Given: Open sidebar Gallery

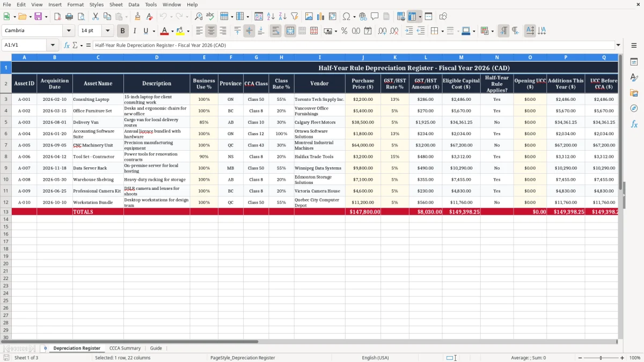Looking at the screenshot, I should pyautogui.click(x=634, y=93).
